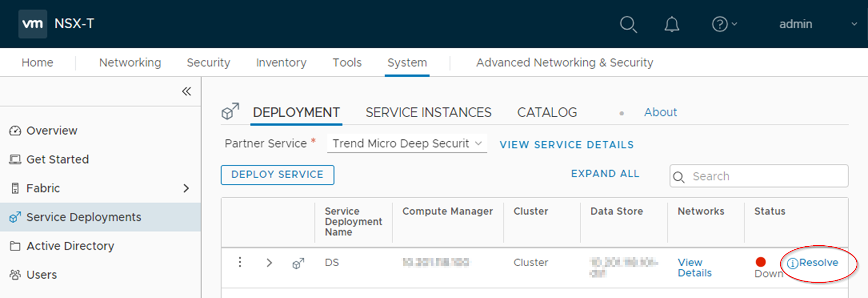Click View Service Details link

(566, 145)
